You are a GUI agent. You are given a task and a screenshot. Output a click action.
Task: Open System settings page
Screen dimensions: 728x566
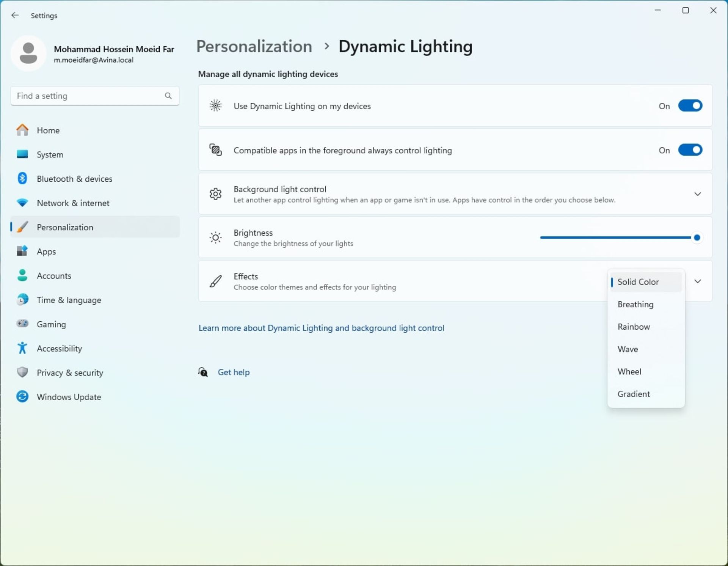click(95, 154)
